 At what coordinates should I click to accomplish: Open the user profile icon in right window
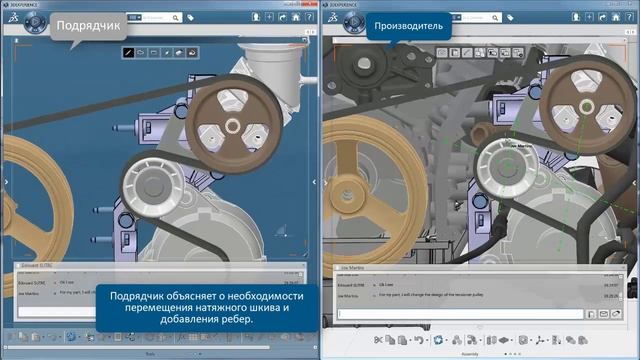click(576, 17)
